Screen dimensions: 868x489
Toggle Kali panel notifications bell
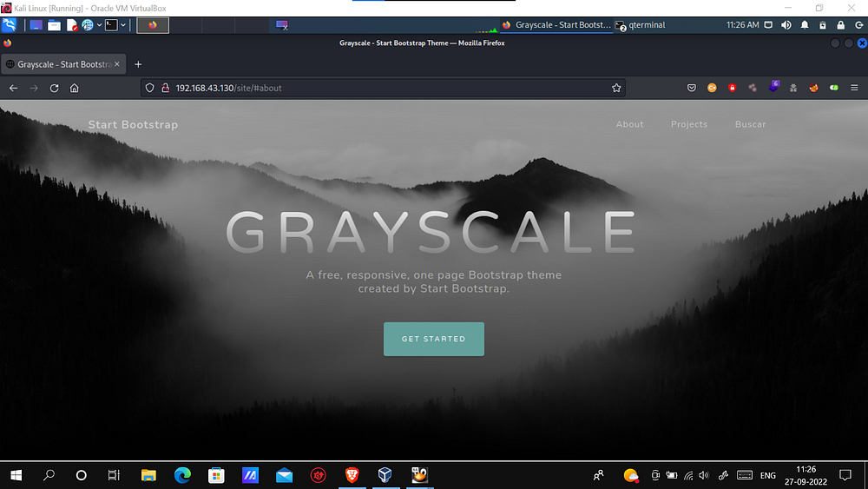click(805, 25)
